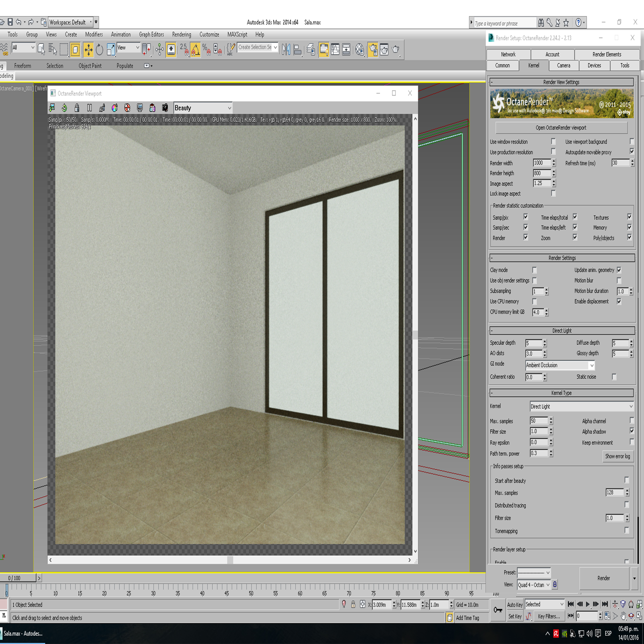
Task: Click the Mirror tool icon
Action: tap(286, 50)
